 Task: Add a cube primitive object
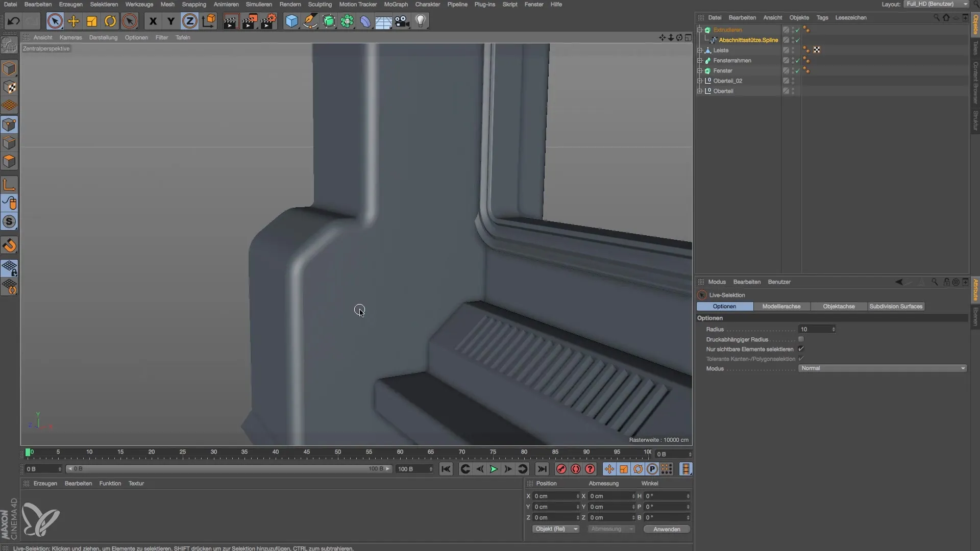click(291, 21)
